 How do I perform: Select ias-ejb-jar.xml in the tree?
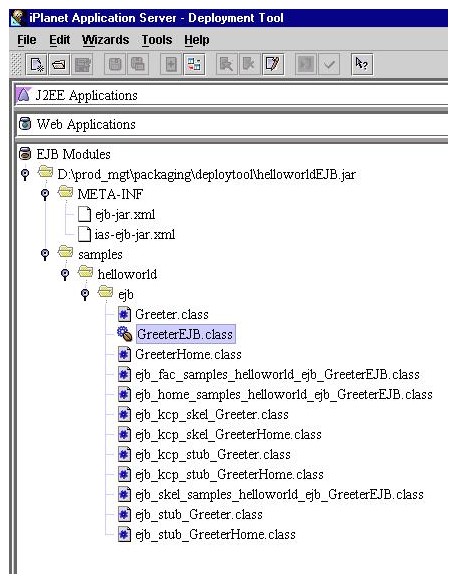point(135,235)
